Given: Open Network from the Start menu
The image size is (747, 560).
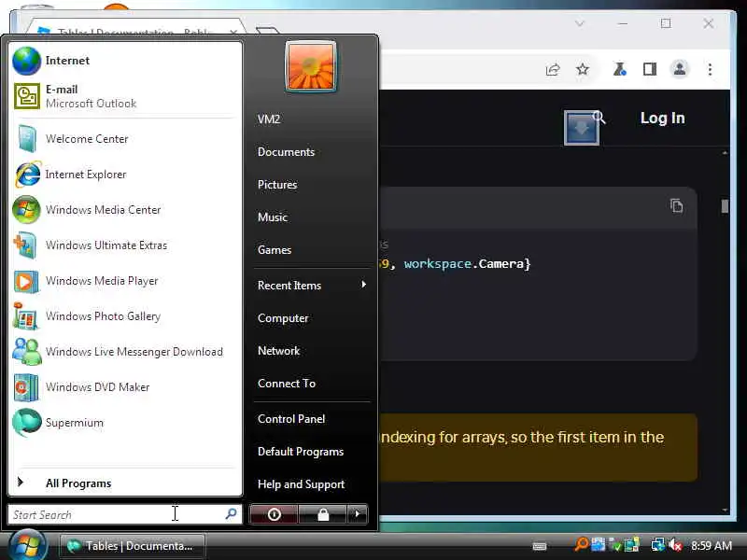Looking at the screenshot, I should (278, 351).
